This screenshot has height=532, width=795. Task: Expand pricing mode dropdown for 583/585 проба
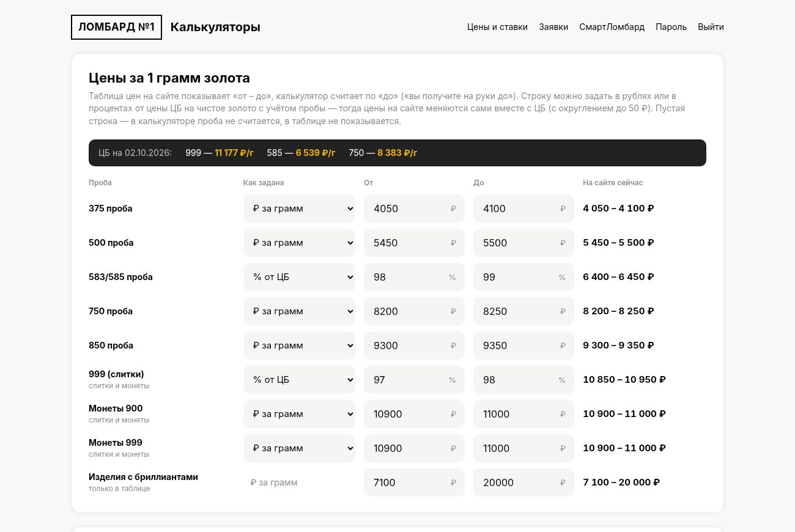pyautogui.click(x=299, y=277)
